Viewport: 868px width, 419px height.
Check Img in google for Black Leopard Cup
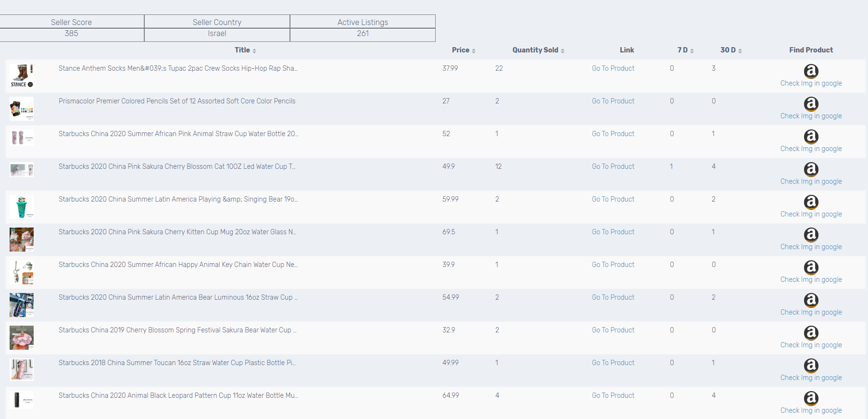point(811,410)
